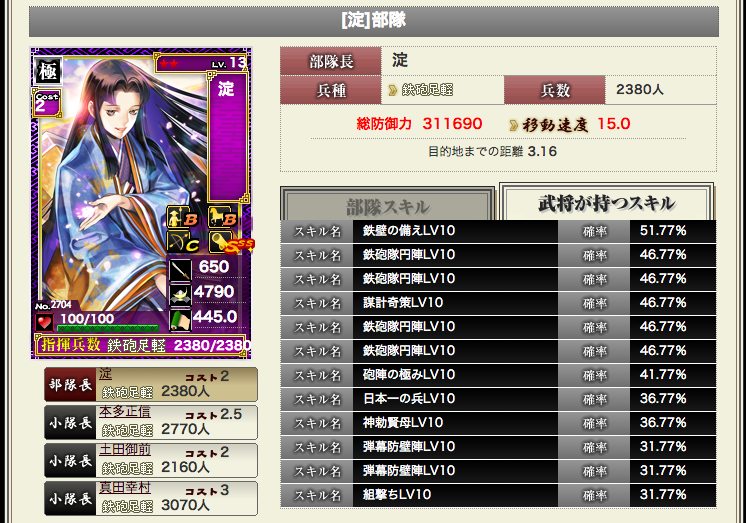Viewport: 746px width, 523px height.
Task: Select the 武将が持つスキル tab
Action: 607,203
